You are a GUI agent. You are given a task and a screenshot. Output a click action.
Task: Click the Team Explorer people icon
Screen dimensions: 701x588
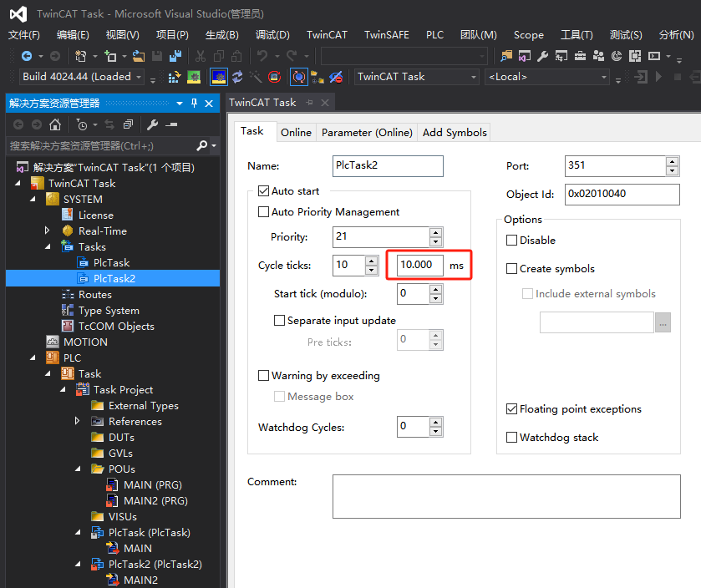point(598,56)
